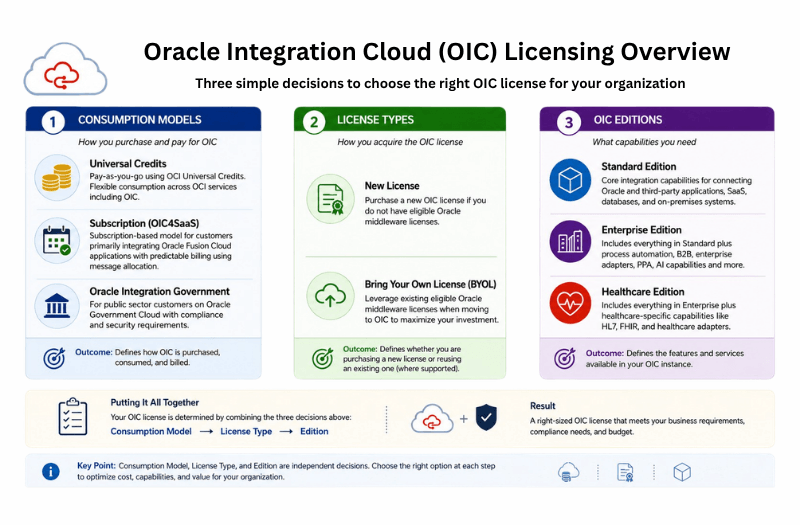Click the Standard Edition heading
The height and width of the screenshot is (525, 800).
639,166
